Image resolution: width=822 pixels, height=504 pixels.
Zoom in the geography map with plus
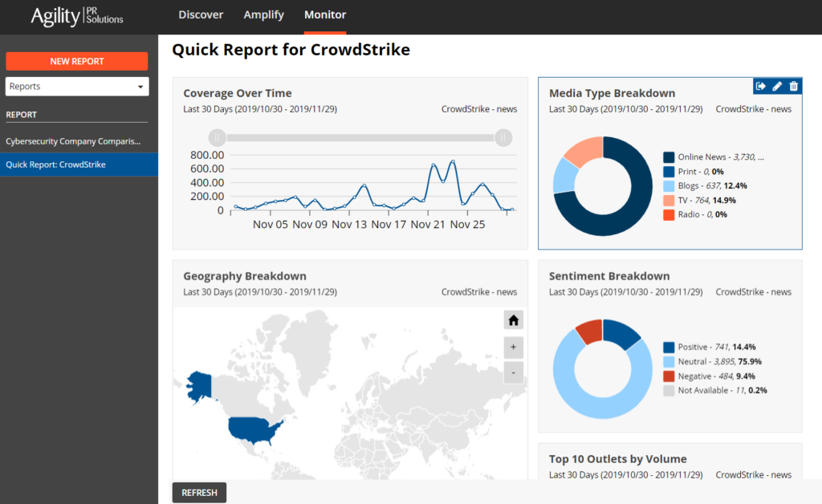click(513, 347)
